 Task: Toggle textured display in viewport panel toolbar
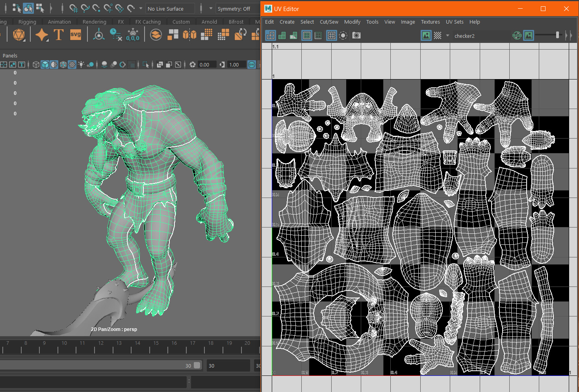coord(72,65)
